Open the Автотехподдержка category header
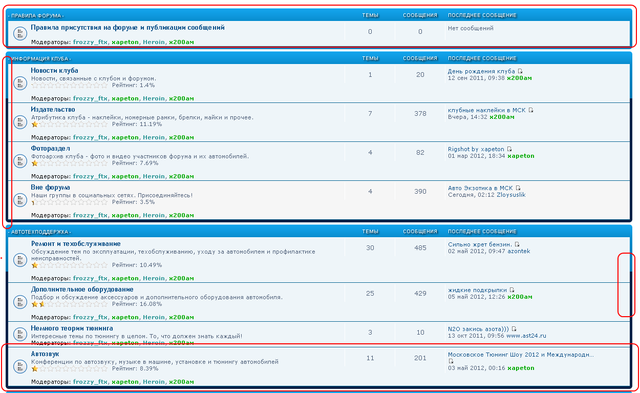This screenshot has height=393, width=640. click(x=40, y=232)
